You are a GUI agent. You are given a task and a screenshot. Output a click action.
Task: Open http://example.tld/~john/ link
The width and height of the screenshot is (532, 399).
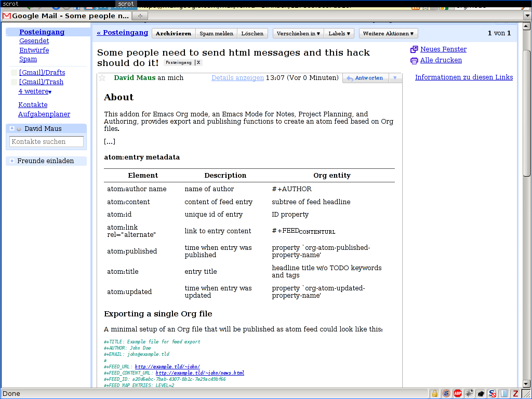(167, 367)
